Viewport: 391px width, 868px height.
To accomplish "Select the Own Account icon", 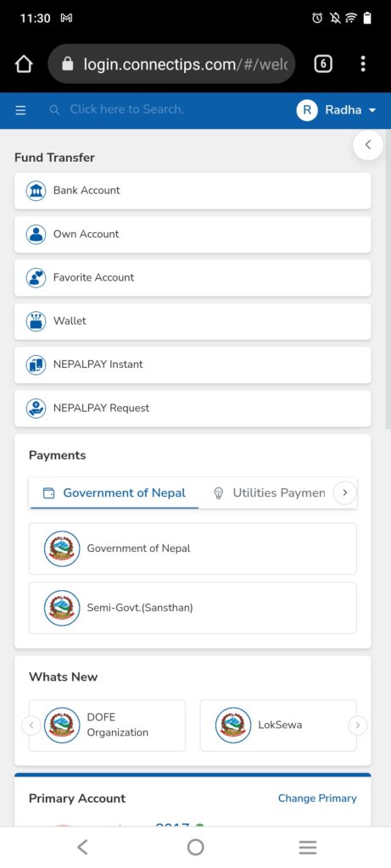I will pyautogui.click(x=36, y=234).
